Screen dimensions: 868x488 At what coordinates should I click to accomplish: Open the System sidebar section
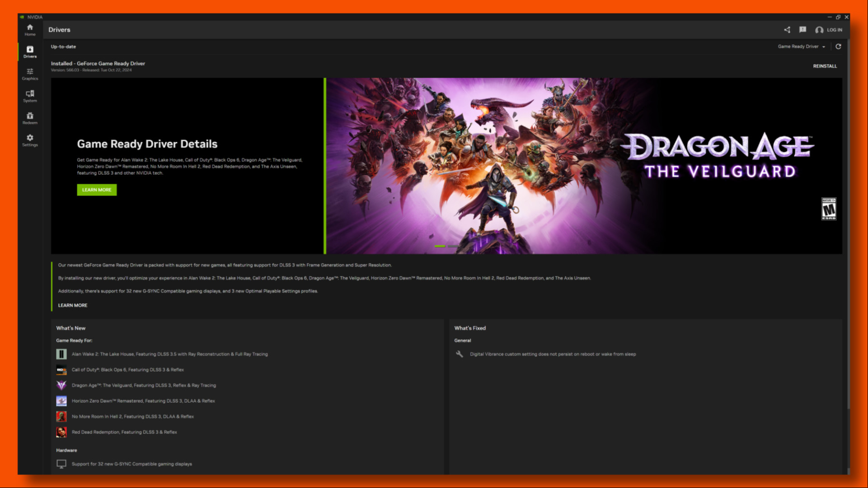tap(30, 96)
